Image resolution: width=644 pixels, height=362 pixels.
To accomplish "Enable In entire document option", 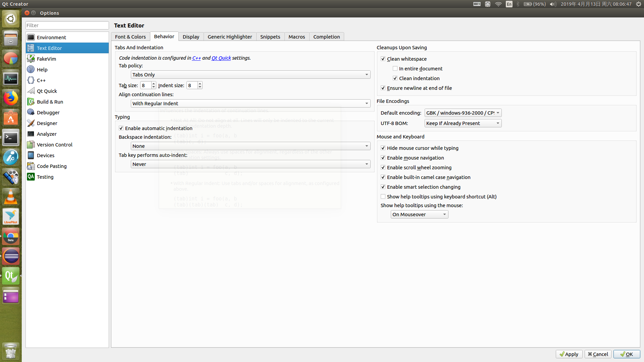I will [x=395, y=68].
